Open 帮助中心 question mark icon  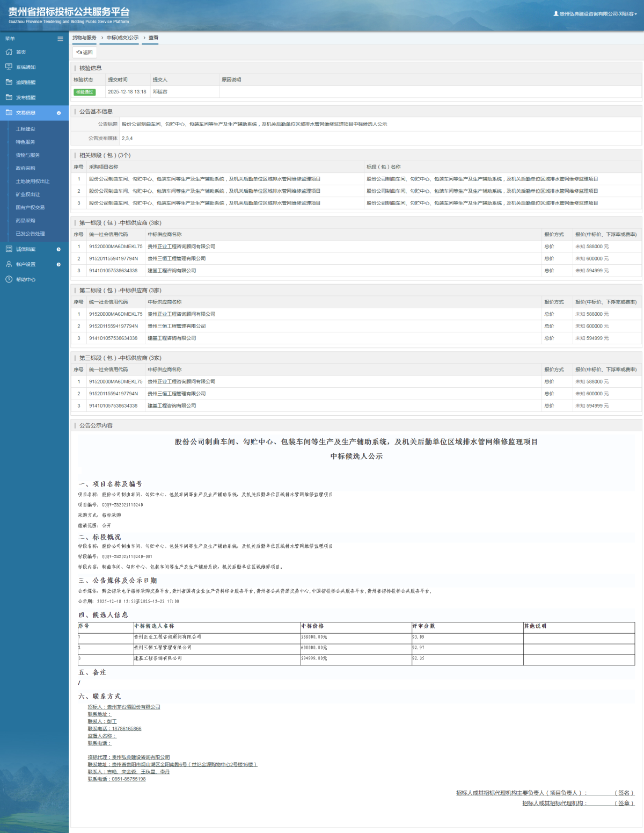[9, 279]
